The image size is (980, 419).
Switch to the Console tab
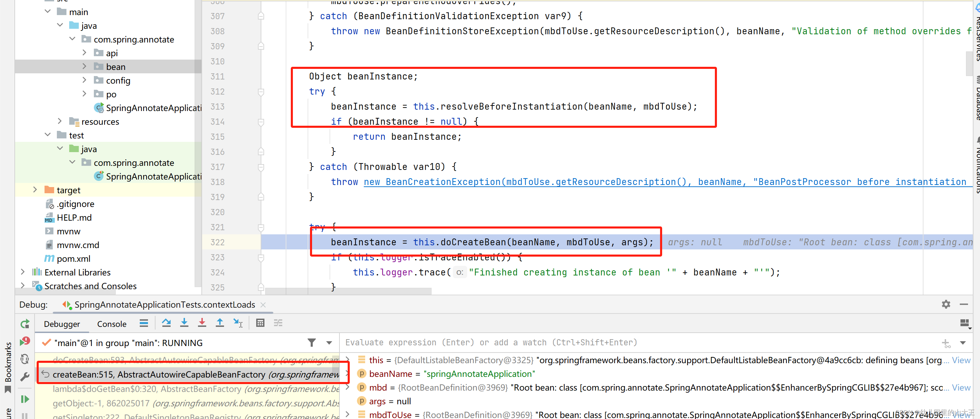(x=111, y=324)
